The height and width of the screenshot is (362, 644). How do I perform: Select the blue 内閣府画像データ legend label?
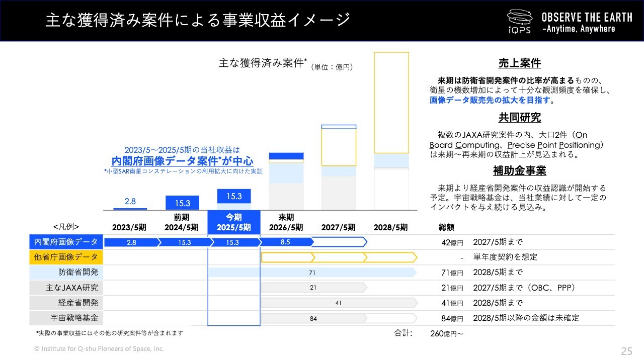66,242
